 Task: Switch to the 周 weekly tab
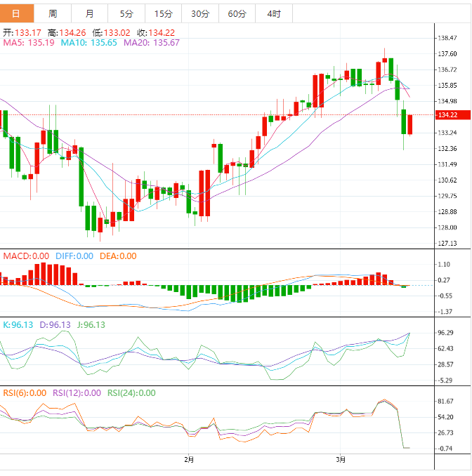(x=53, y=13)
